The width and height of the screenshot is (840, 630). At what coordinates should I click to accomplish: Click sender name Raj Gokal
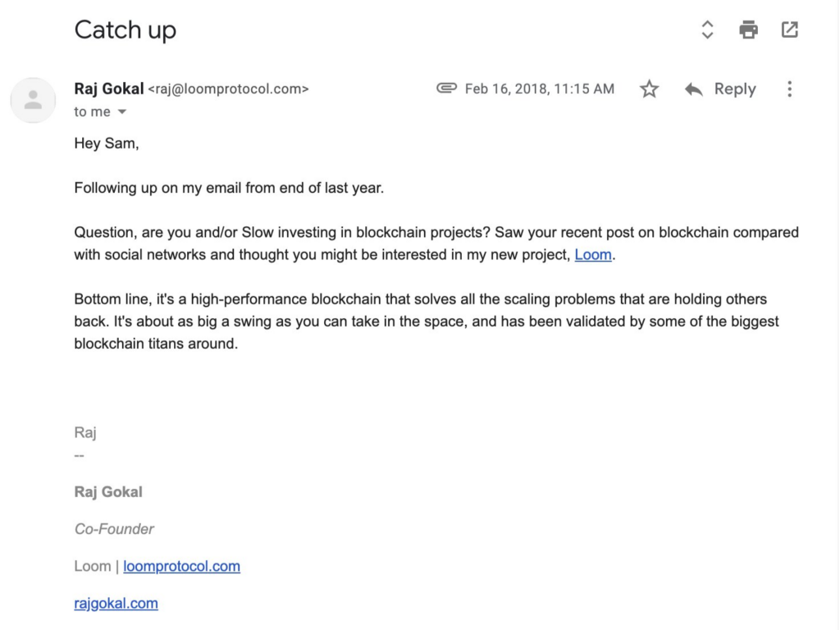[x=109, y=89]
